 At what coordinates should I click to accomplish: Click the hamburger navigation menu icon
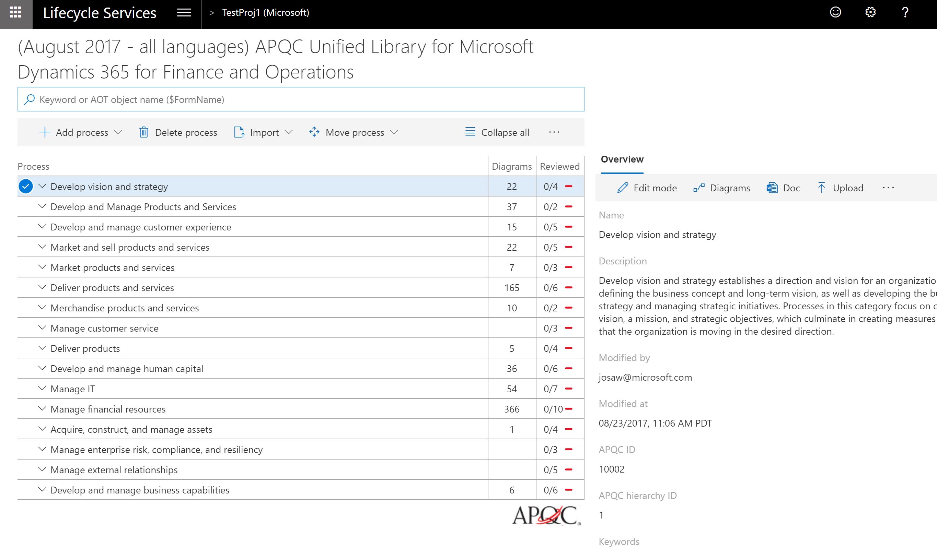tap(184, 13)
